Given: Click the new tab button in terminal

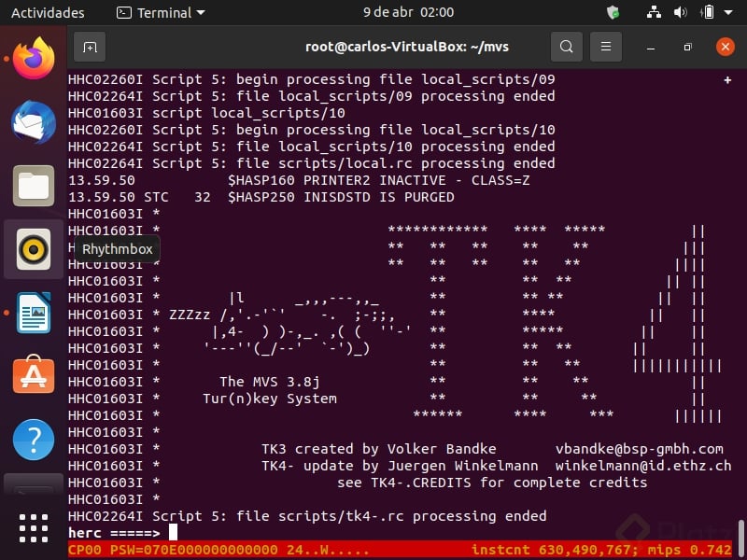Looking at the screenshot, I should pos(90,47).
